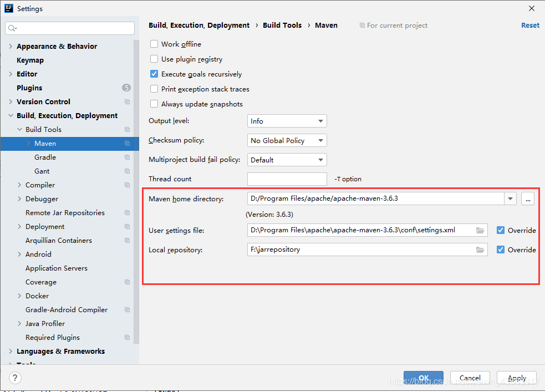Click the For current project icon
Viewport: 545px width, 392px height.
[x=362, y=26]
